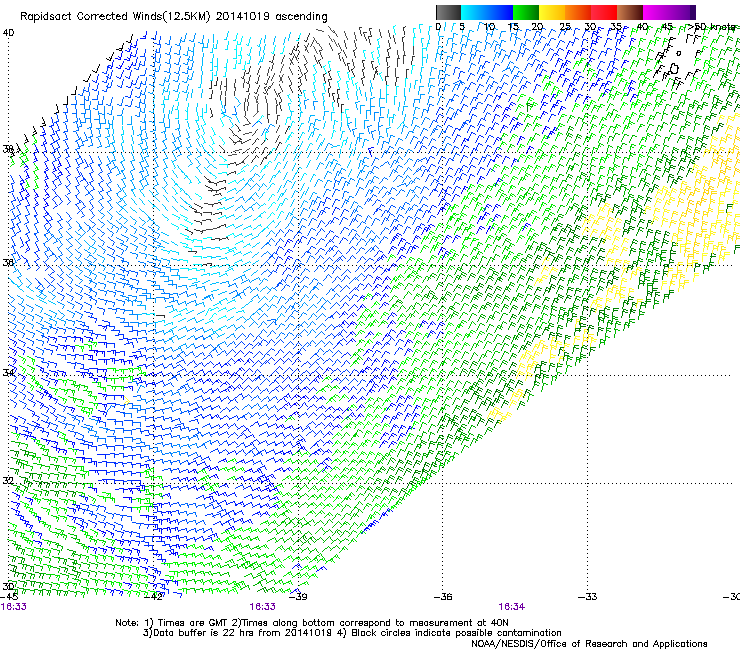Viewport: 740px width, 650px height.
Task: Click the yellow 20-25 knots color segment
Action: [x=552, y=12]
